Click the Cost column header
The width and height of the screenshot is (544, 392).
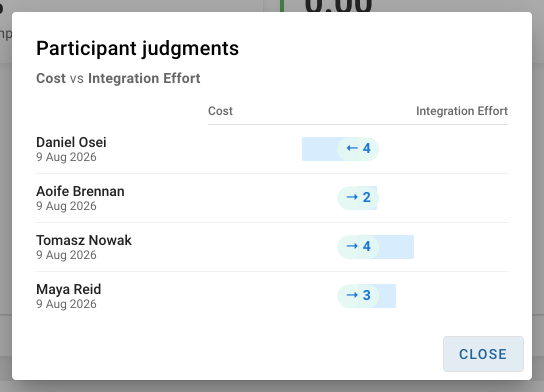220,111
